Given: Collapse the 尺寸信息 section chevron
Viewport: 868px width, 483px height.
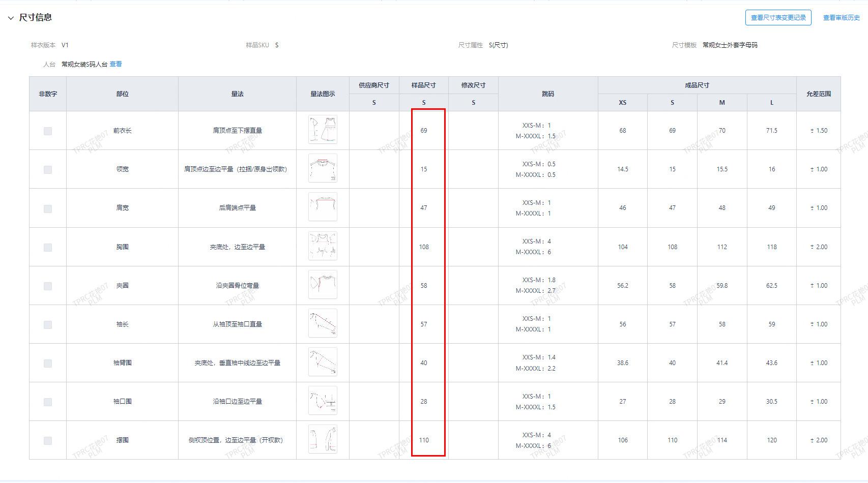Looking at the screenshot, I should tap(11, 18).
